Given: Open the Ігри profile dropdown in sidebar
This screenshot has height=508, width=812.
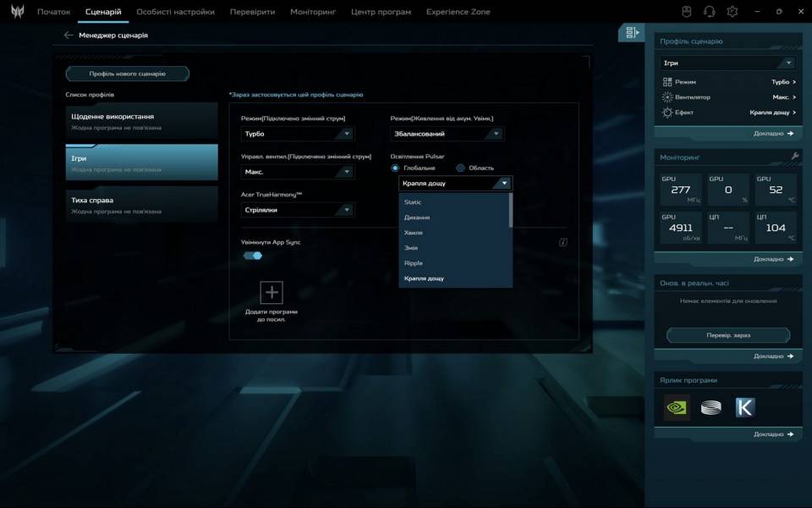Looking at the screenshot, I should click(727, 63).
